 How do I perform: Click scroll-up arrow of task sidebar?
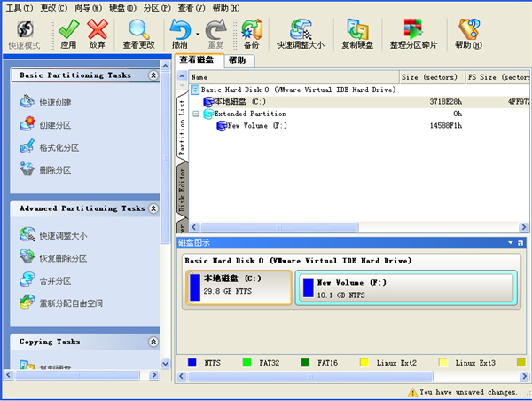point(165,66)
